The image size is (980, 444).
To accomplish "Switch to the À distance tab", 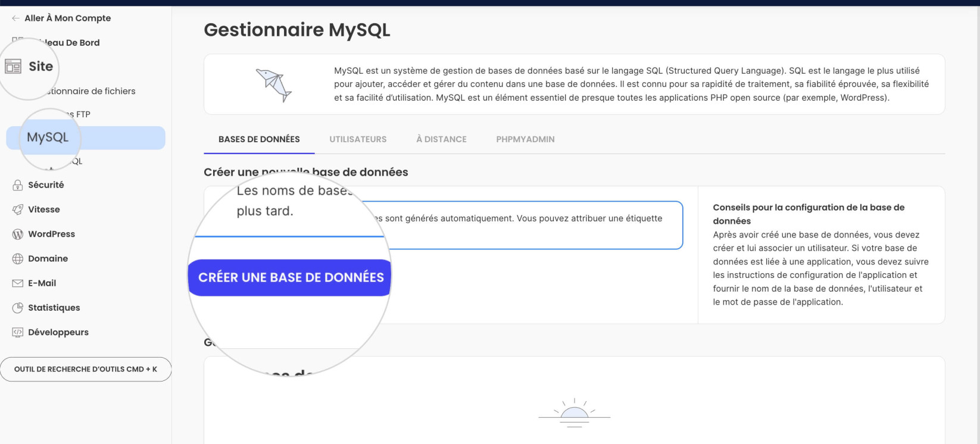I will pos(441,139).
